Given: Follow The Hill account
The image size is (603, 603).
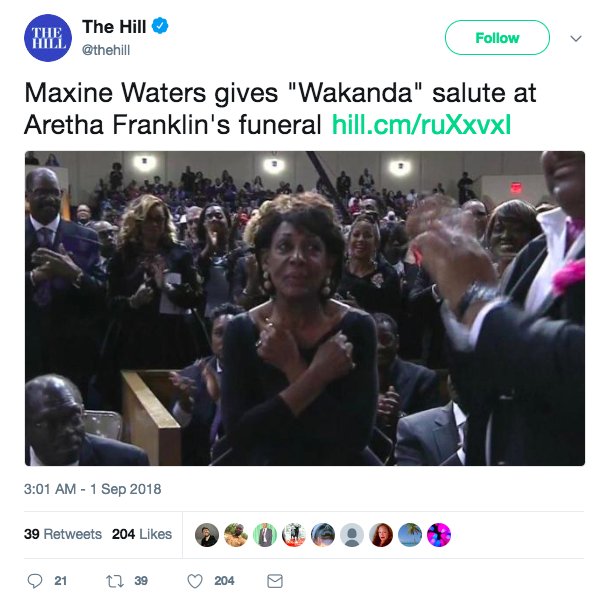Looking at the screenshot, I should click(497, 38).
